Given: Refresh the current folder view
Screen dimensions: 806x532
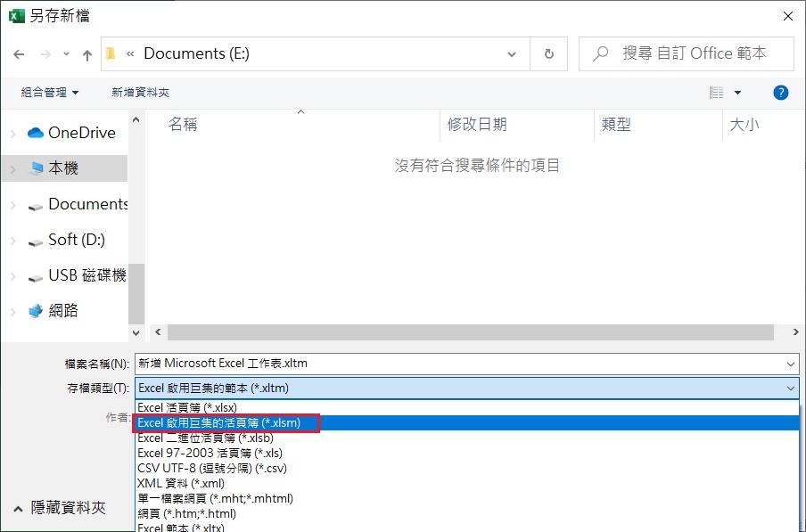Looking at the screenshot, I should [548, 54].
